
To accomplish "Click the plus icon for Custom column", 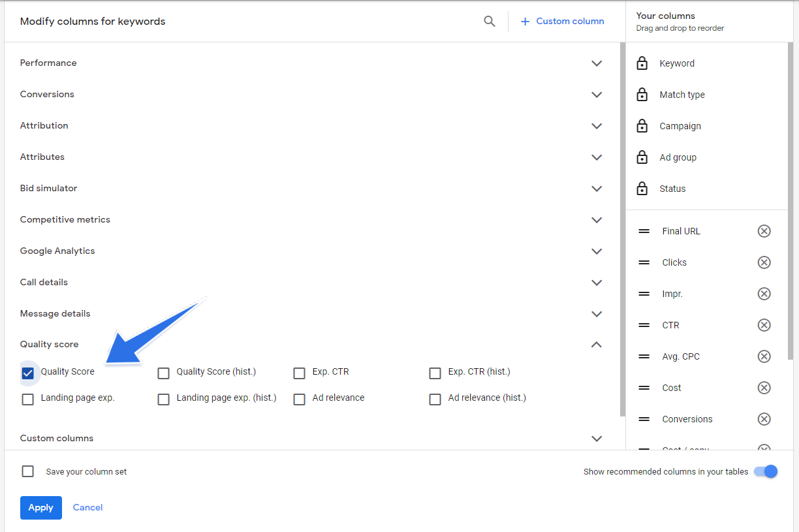I will (525, 22).
